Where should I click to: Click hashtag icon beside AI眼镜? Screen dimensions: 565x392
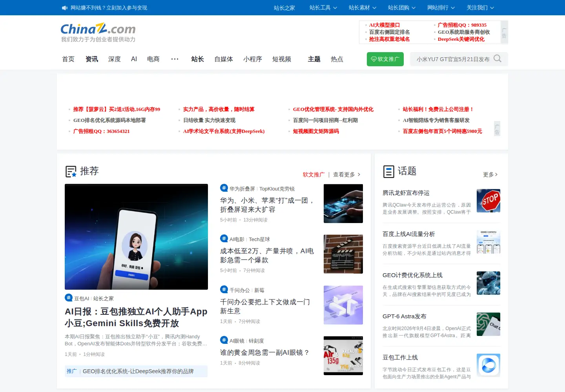(224, 340)
